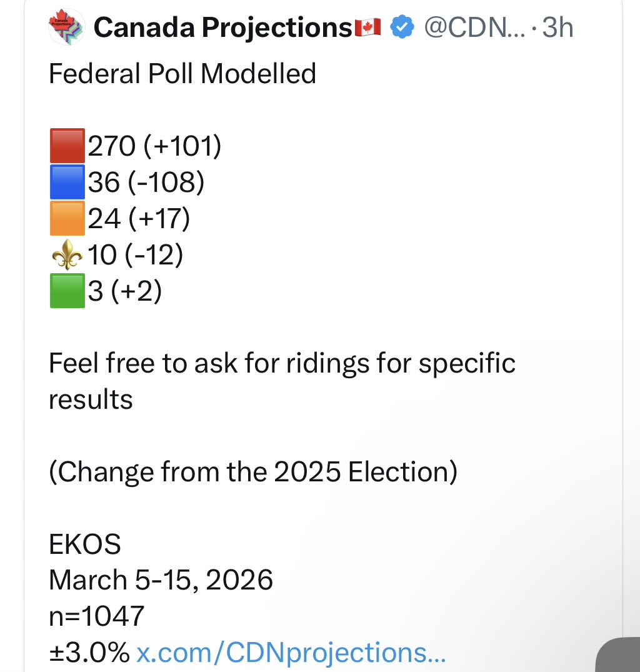Click the orange square NDP seat icon

(67, 219)
